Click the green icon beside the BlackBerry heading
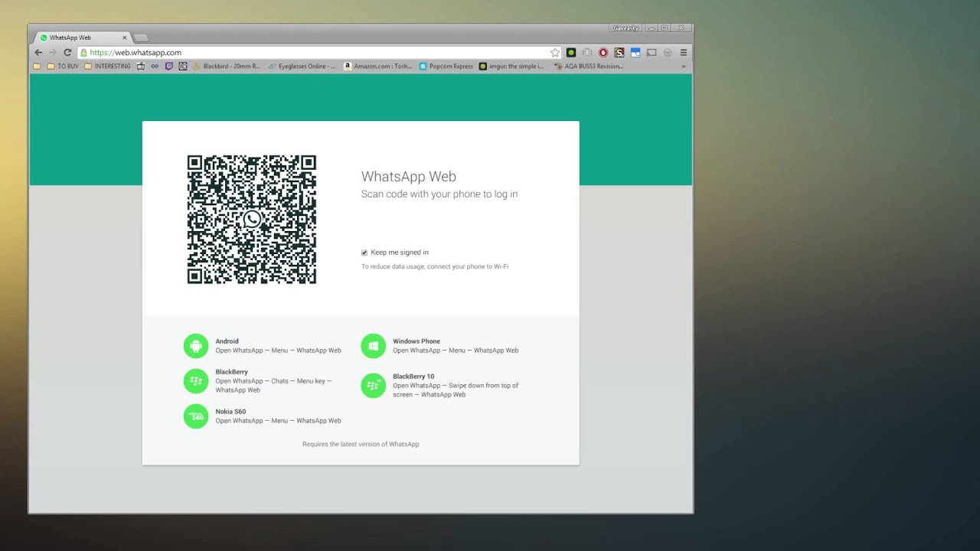Screen dimensions: 980x551 tap(196, 381)
